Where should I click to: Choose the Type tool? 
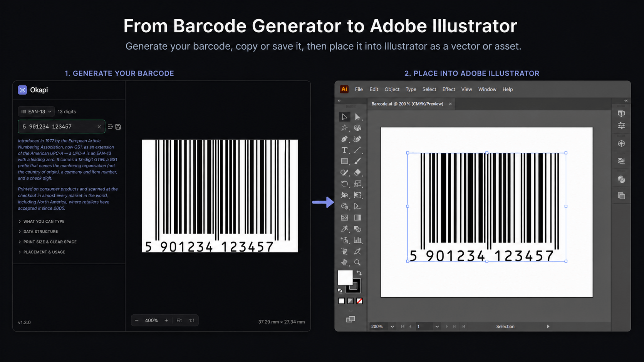(344, 150)
